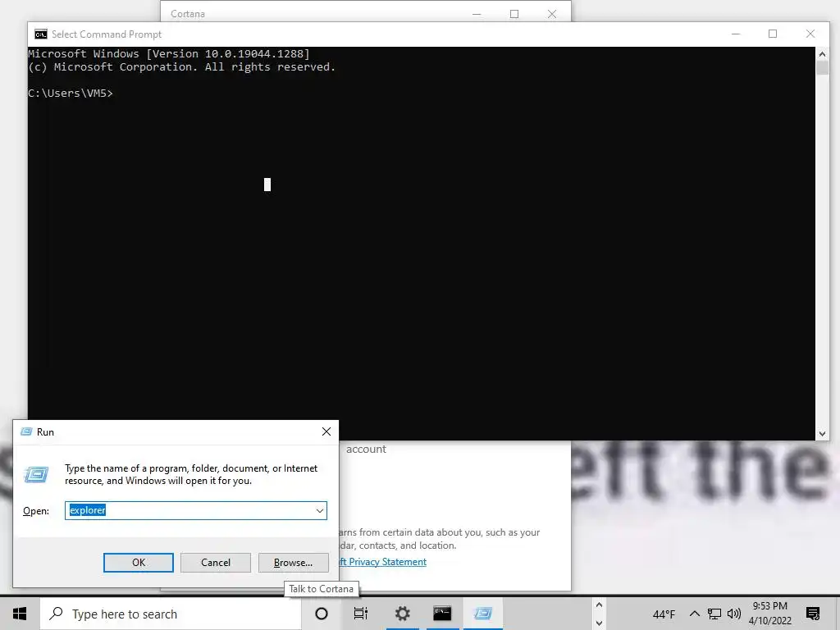Open the Windows Start menu

[20, 614]
